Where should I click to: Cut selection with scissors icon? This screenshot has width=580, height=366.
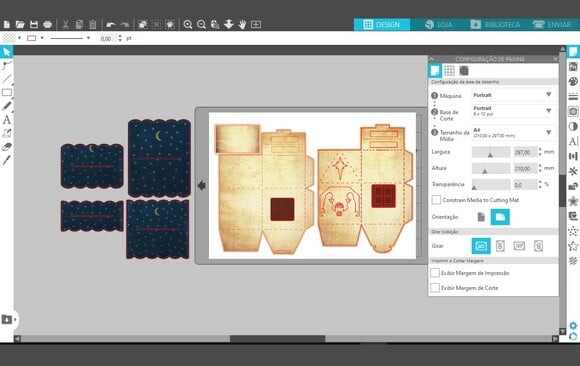pos(65,24)
